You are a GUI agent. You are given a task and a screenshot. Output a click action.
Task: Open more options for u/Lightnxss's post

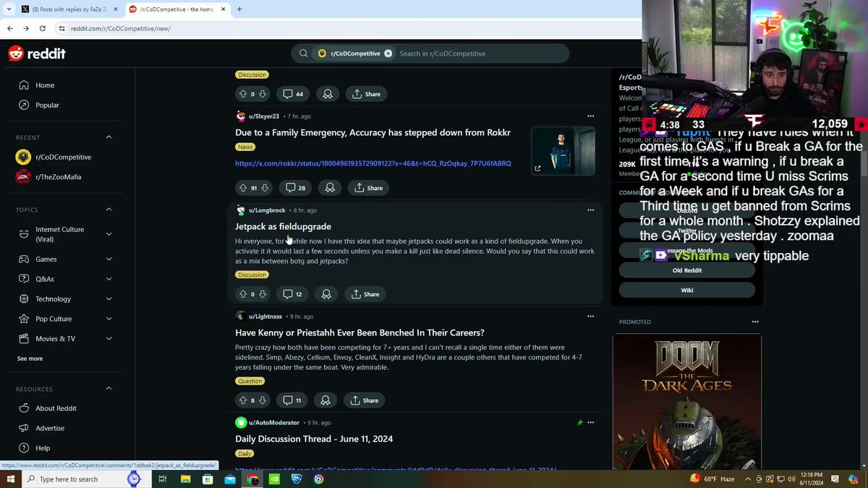click(x=591, y=316)
